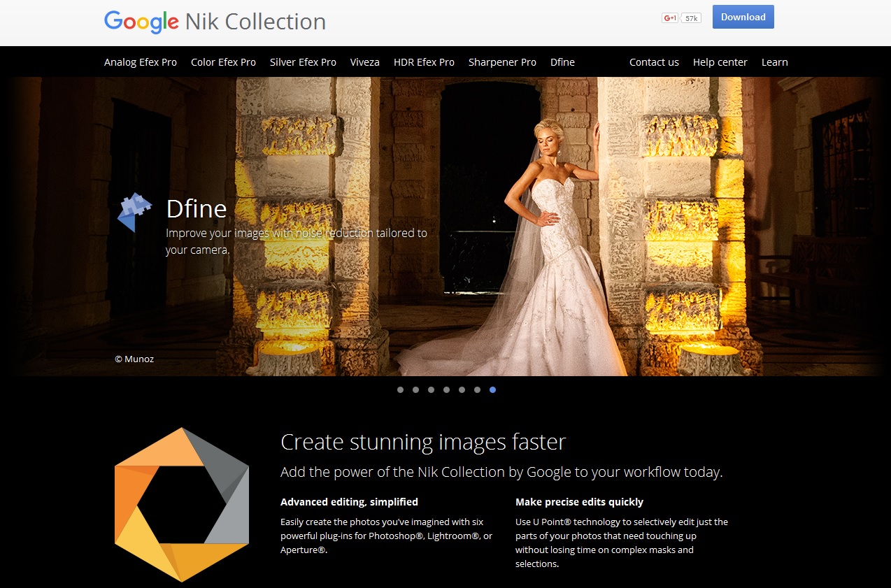Visit the Help center
Image resolution: width=891 pixels, height=588 pixels.
(720, 62)
